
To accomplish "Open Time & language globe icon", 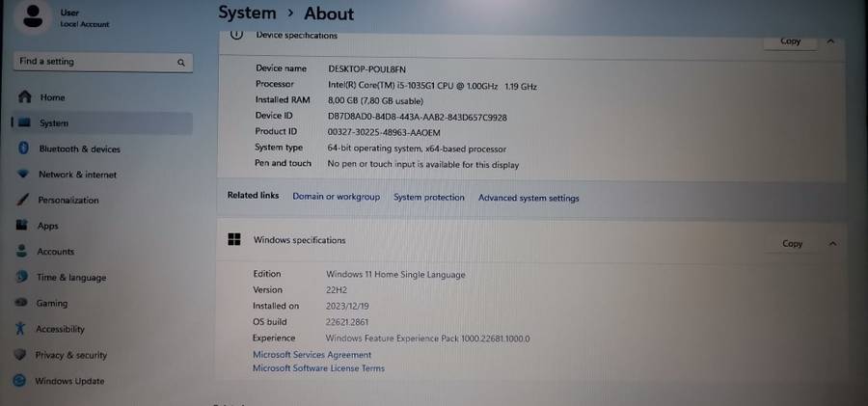I will [x=20, y=277].
